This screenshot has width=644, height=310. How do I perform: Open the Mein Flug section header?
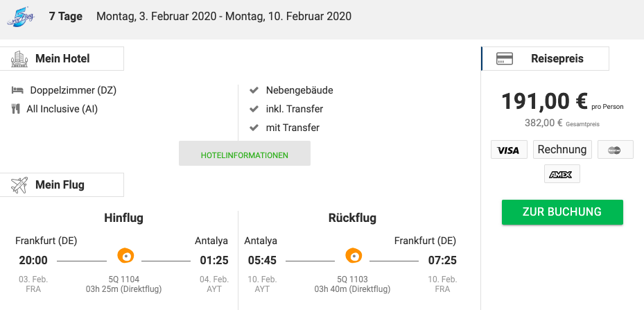[x=62, y=184]
